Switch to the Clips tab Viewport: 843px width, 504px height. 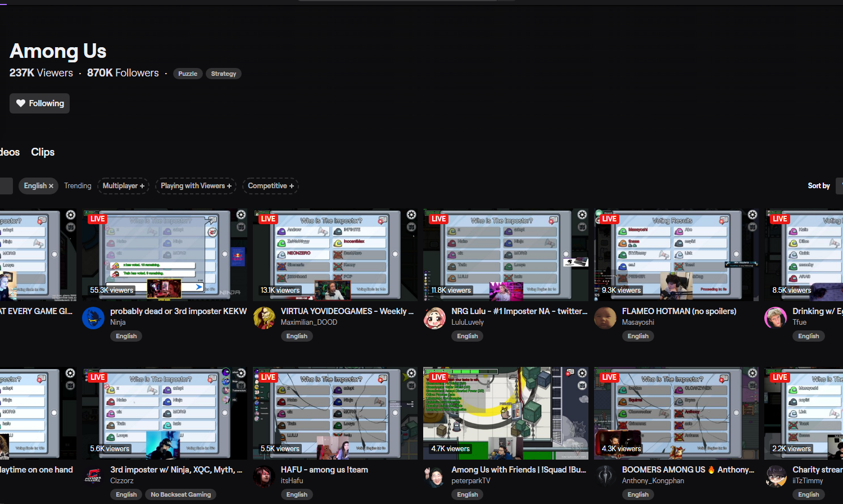click(43, 152)
